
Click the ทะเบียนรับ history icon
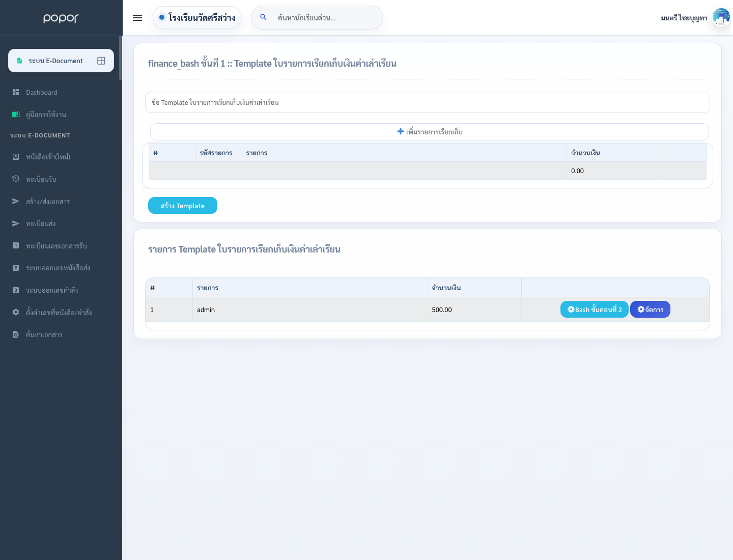[x=16, y=179]
